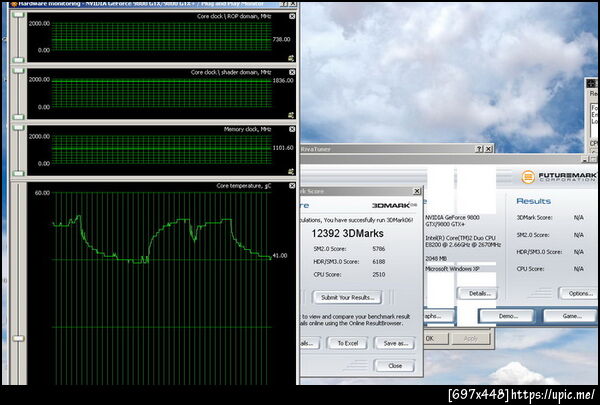Click the Results heading in 3DMark06
This screenshot has width=600, height=405.
pos(533,201)
